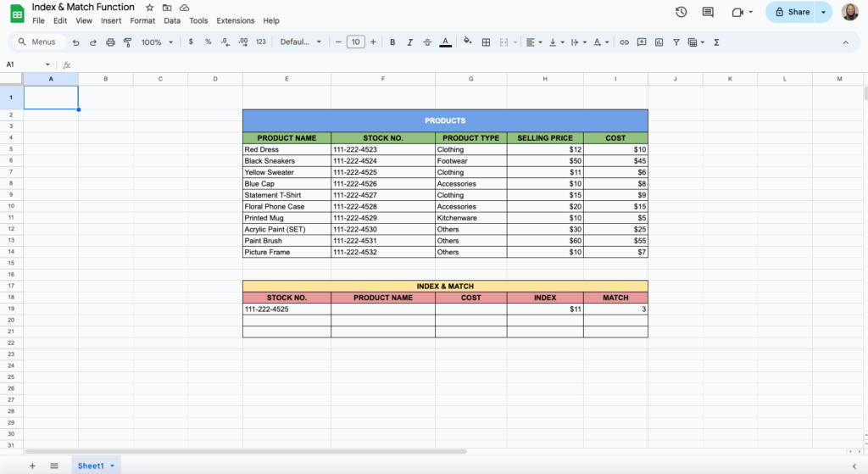Open text wrapping dropdown
Image resolution: width=868 pixels, height=474 pixels.
pyautogui.click(x=578, y=42)
